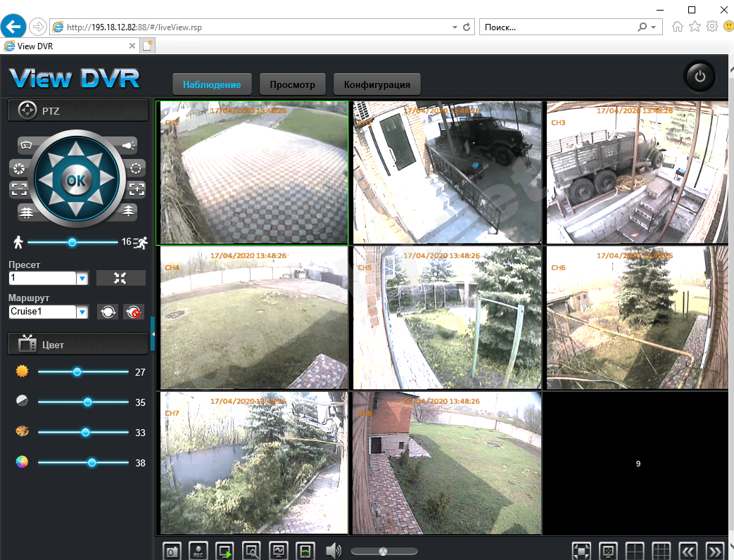
Task: Start recording with the REC button
Action: tap(199, 551)
